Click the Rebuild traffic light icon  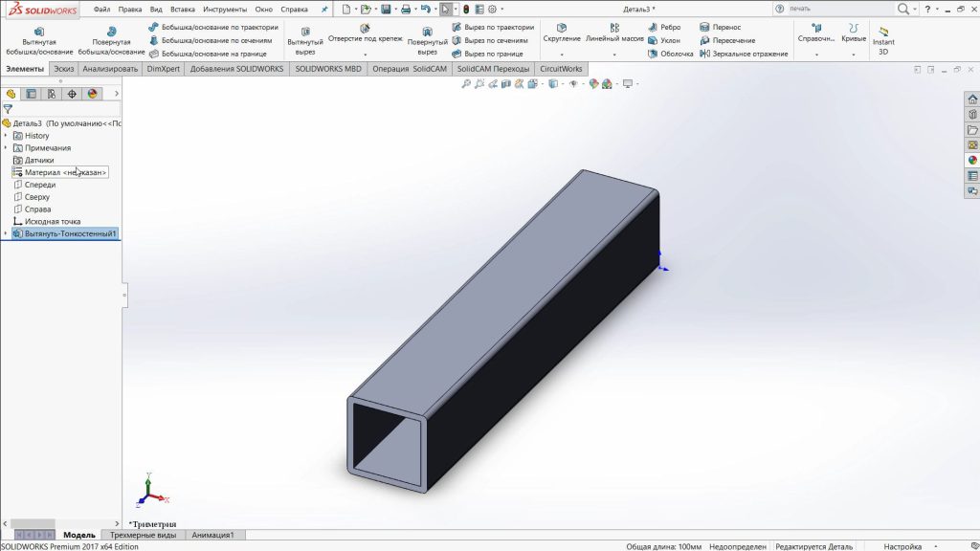click(466, 10)
